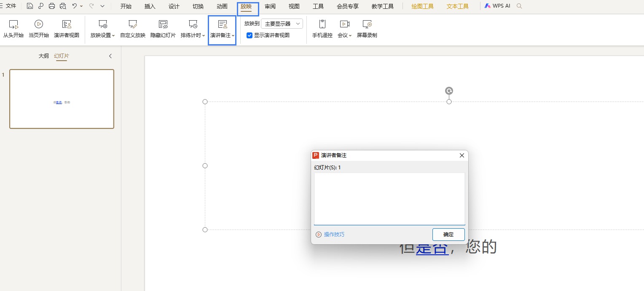Click the Save icon in quick access bar
Viewport: 644px width, 291px height.
point(30,6)
